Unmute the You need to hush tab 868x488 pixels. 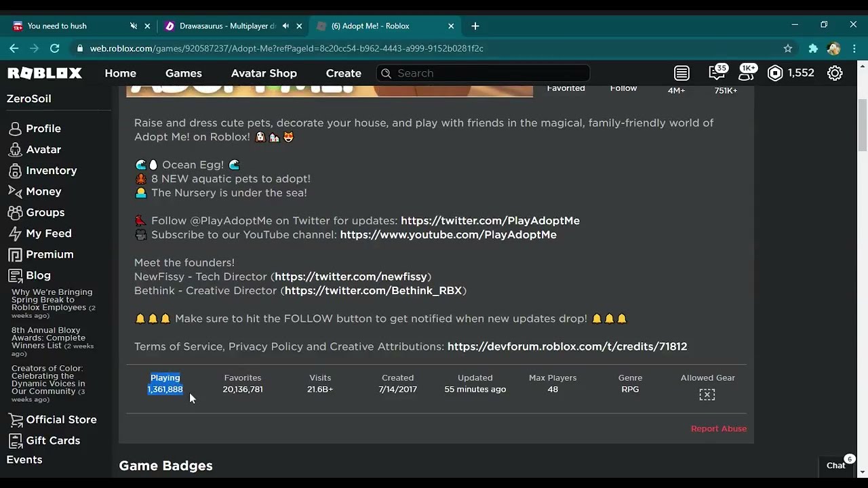[x=134, y=26]
